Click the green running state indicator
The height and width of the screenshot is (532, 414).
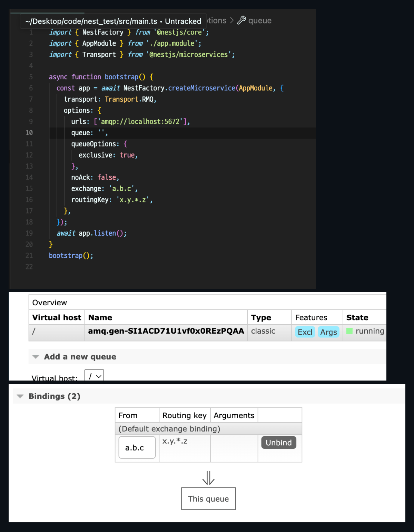click(x=349, y=331)
